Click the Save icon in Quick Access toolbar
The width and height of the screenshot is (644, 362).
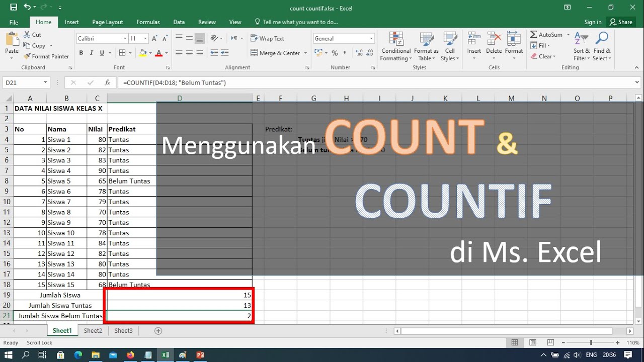13,8
